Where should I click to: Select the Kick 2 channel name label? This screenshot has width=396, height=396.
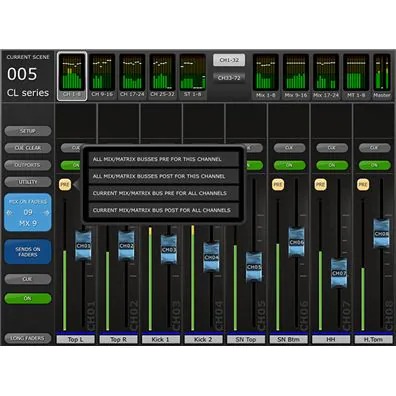(203, 340)
